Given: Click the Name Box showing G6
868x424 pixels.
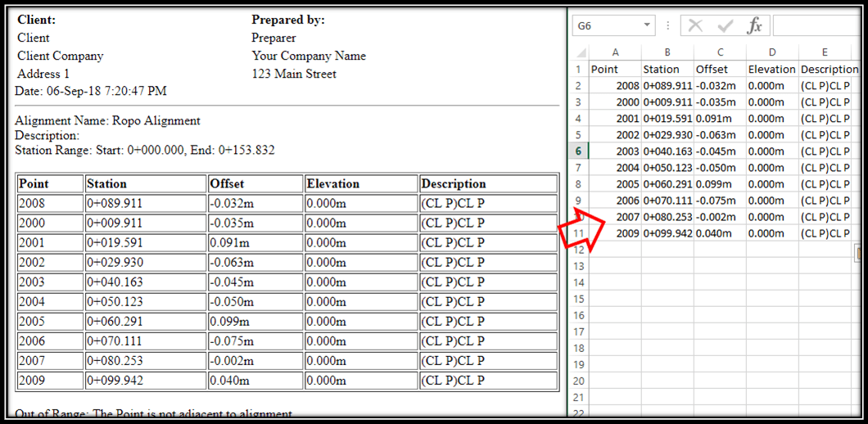Looking at the screenshot, I should (614, 25).
